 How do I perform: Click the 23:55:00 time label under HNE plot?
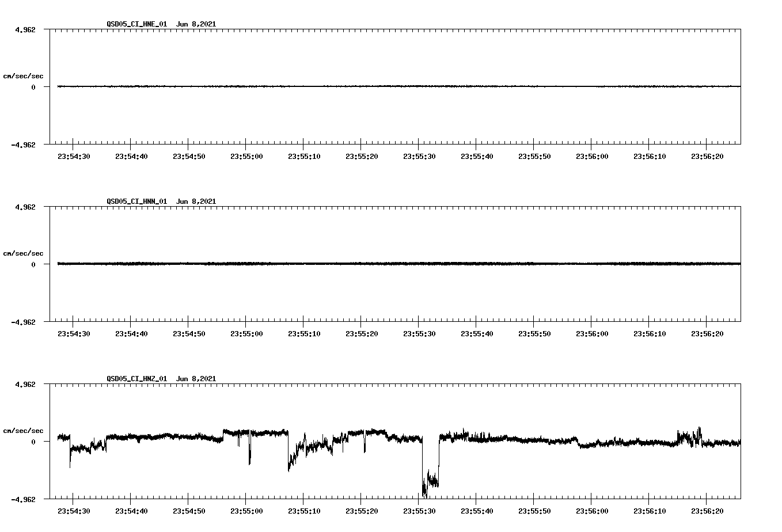[246, 156]
